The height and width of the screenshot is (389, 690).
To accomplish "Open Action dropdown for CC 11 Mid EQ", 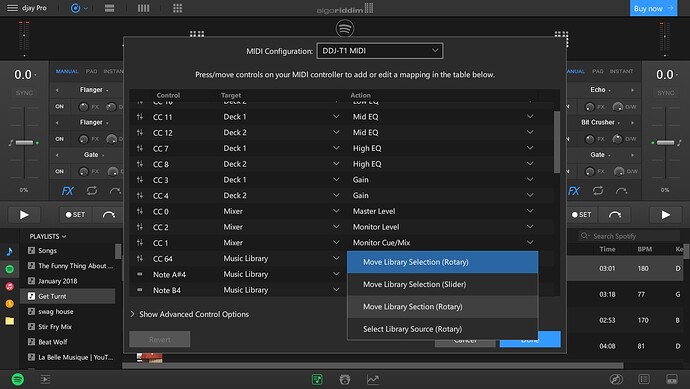I will 530,117.
